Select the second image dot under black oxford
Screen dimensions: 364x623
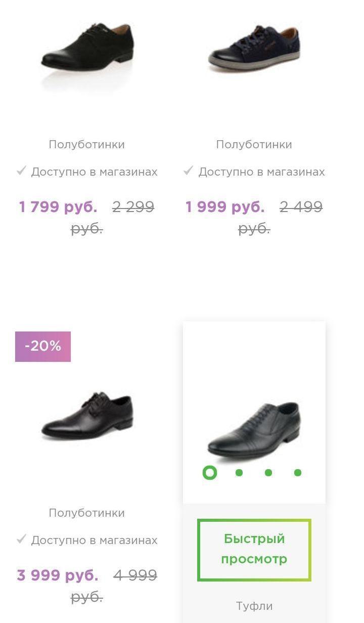pos(239,473)
